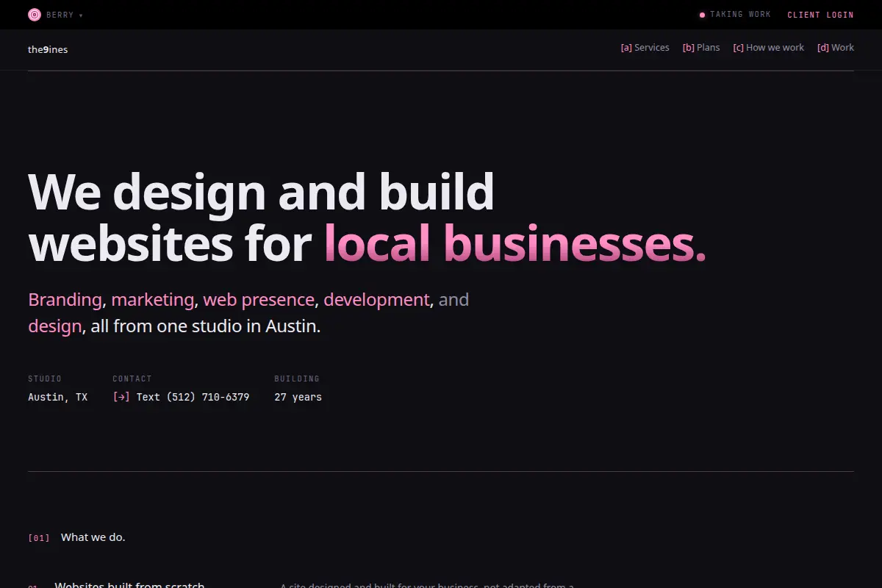Click the STUDIO label

(45, 379)
